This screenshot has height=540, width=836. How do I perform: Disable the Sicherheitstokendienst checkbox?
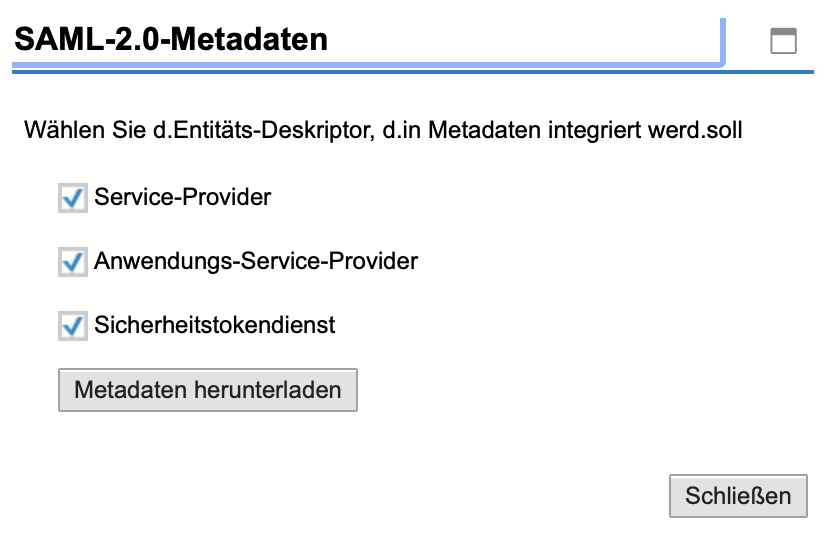click(73, 326)
